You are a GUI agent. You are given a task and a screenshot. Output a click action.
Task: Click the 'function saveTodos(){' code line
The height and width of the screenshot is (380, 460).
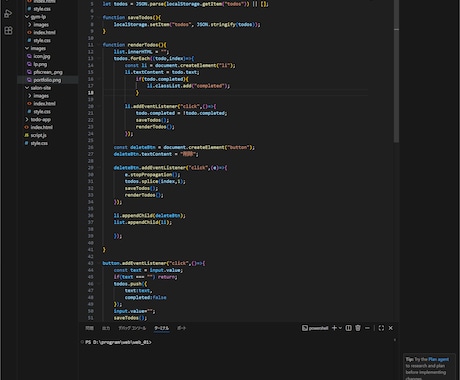[132, 17]
